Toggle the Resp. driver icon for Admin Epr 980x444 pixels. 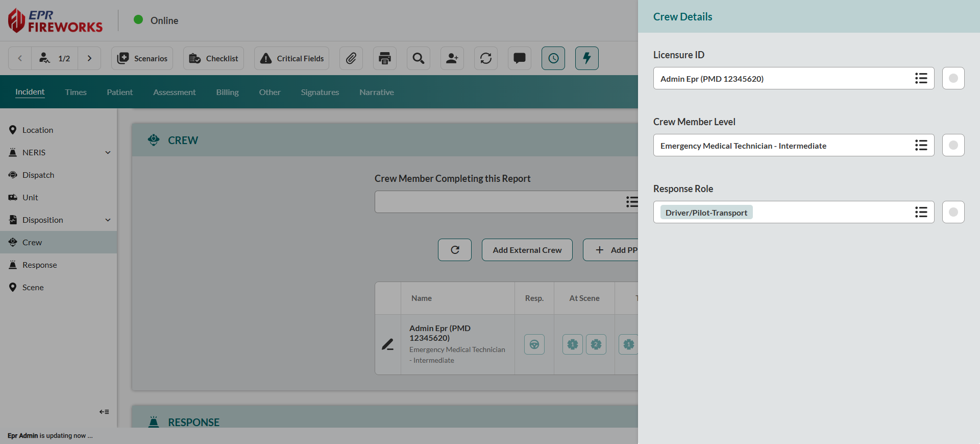(x=534, y=344)
